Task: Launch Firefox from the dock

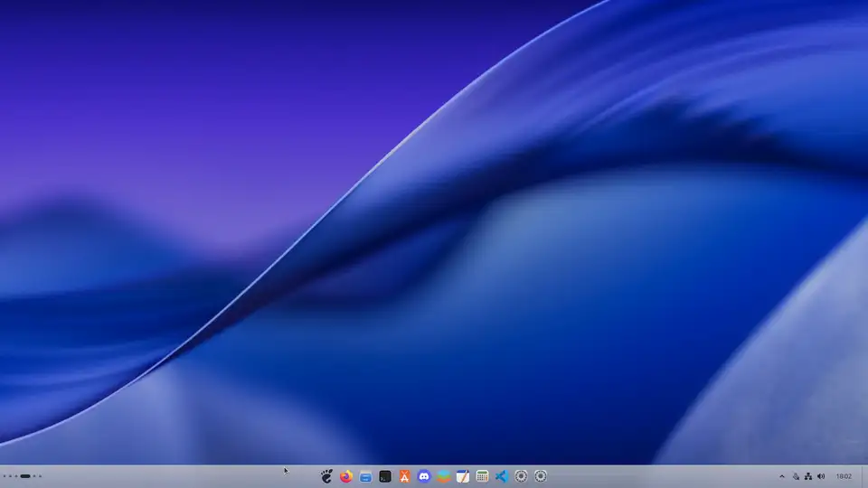Action: pyautogui.click(x=346, y=476)
